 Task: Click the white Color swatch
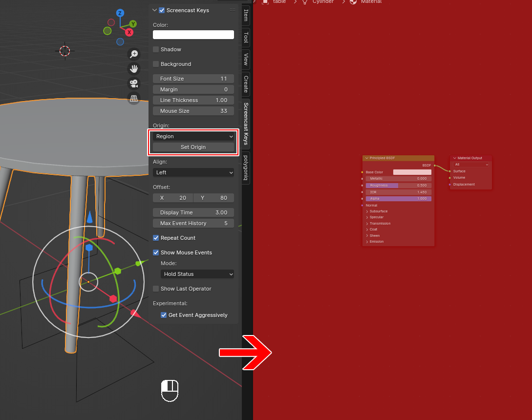[193, 35]
